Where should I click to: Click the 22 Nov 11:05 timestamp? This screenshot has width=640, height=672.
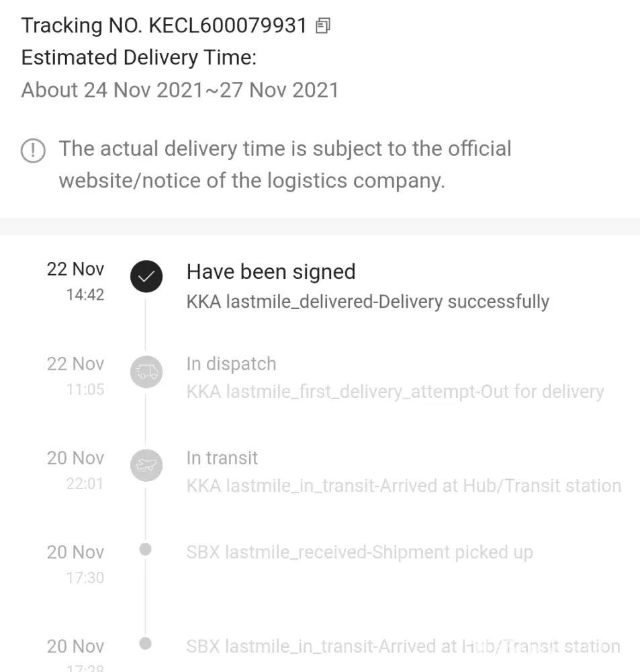(x=75, y=375)
